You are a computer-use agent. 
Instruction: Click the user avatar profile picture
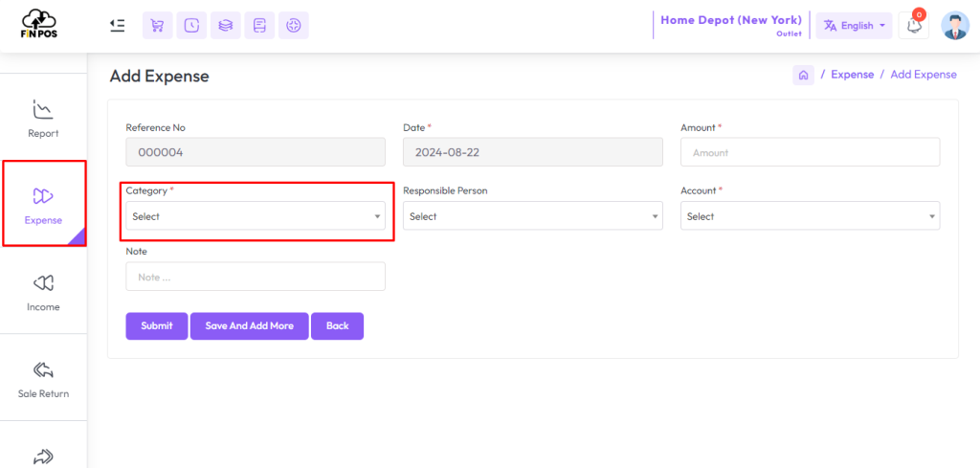point(955,26)
